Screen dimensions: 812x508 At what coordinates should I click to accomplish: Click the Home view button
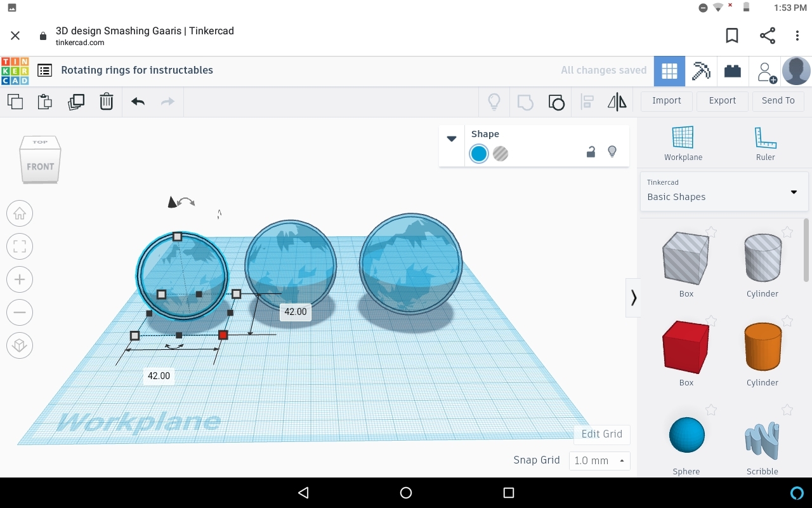point(20,213)
